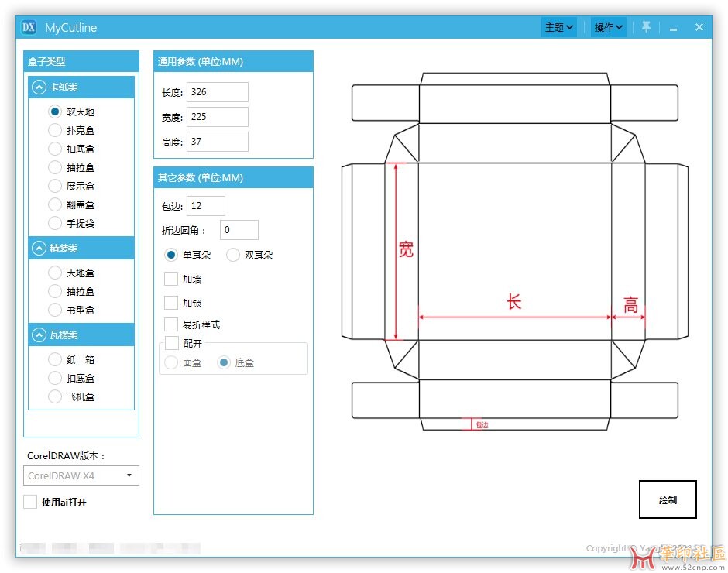
Task: Select the 扑克盒 box type
Action: (55, 130)
